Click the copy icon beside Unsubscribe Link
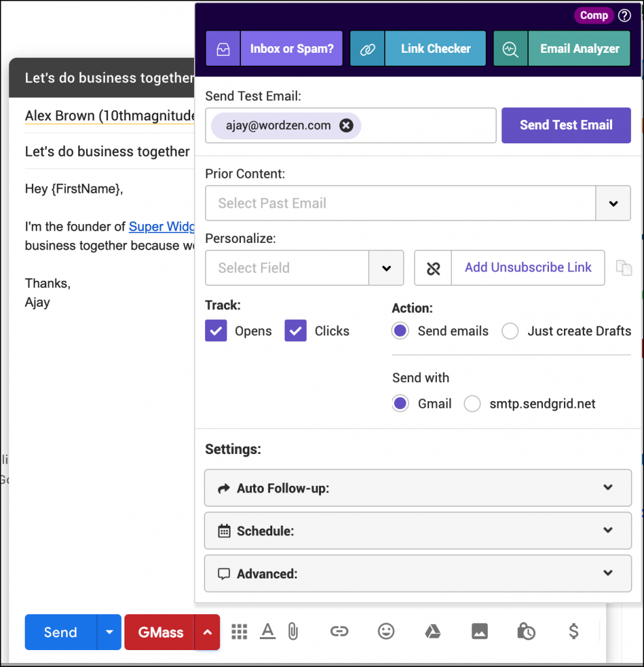This screenshot has width=644, height=667. (624, 268)
